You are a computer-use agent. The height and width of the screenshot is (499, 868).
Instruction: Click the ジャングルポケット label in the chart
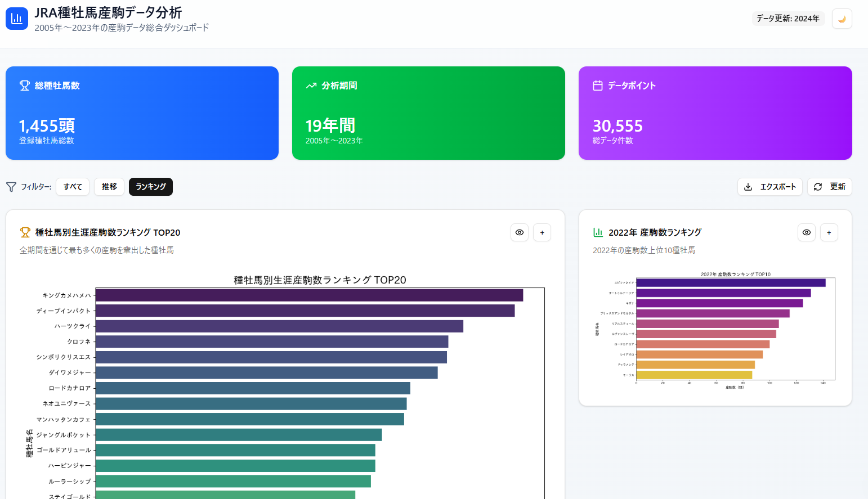(64, 435)
